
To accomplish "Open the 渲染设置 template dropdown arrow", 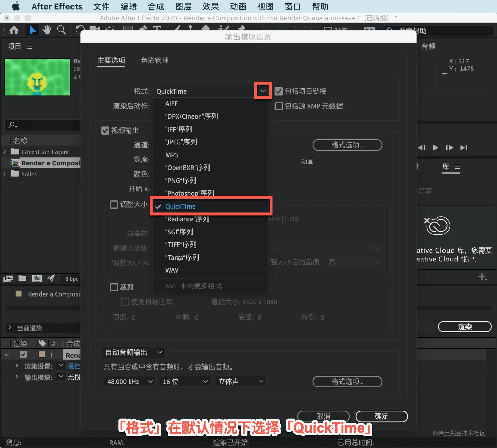I will pos(61,365).
